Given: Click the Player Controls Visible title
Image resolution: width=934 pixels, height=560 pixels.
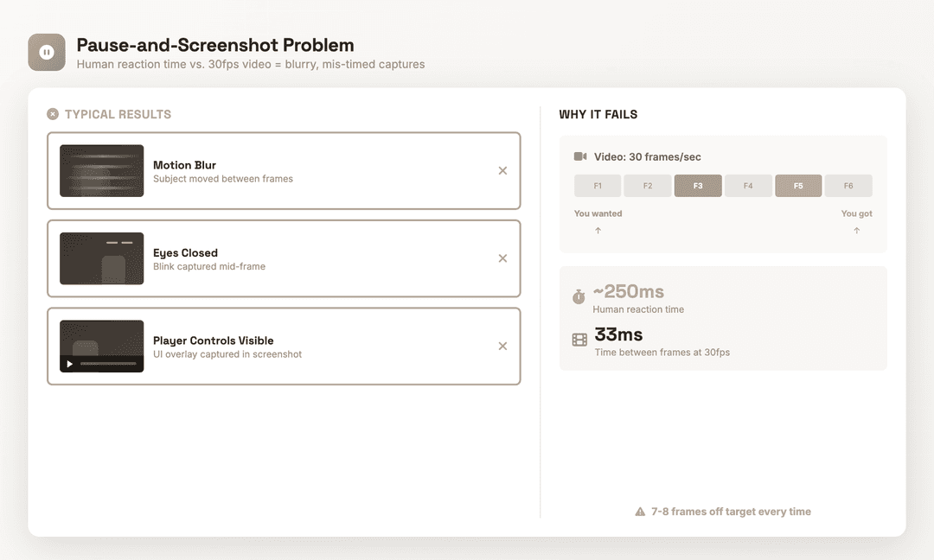Looking at the screenshot, I should click(x=214, y=340).
